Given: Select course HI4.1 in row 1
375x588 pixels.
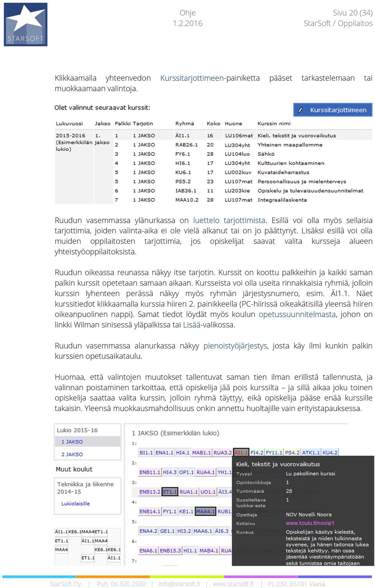Looking at the screenshot, I should [x=182, y=453].
